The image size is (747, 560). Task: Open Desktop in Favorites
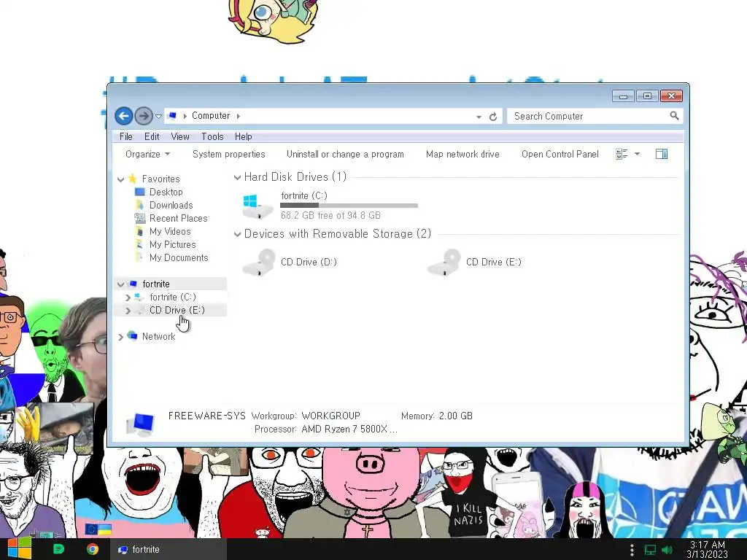coord(166,192)
